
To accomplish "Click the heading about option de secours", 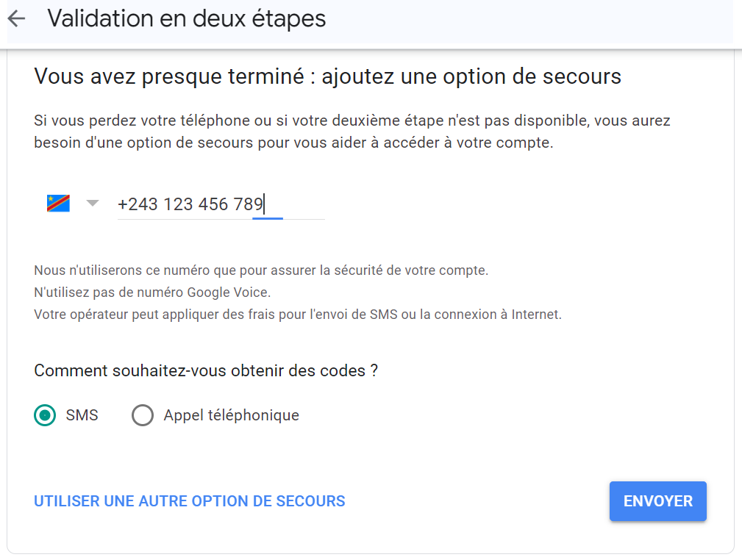I will [x=327, y=76].
